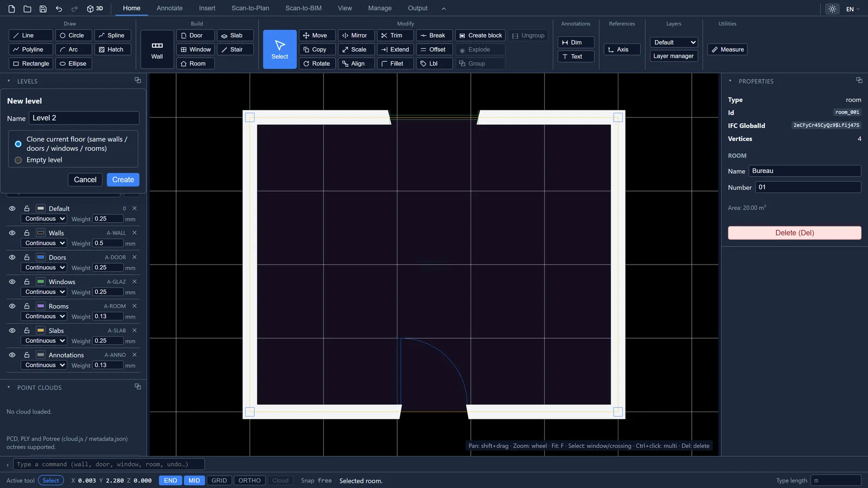Hide the Doors layer
The image size is (868, 488).
[12, 257]
